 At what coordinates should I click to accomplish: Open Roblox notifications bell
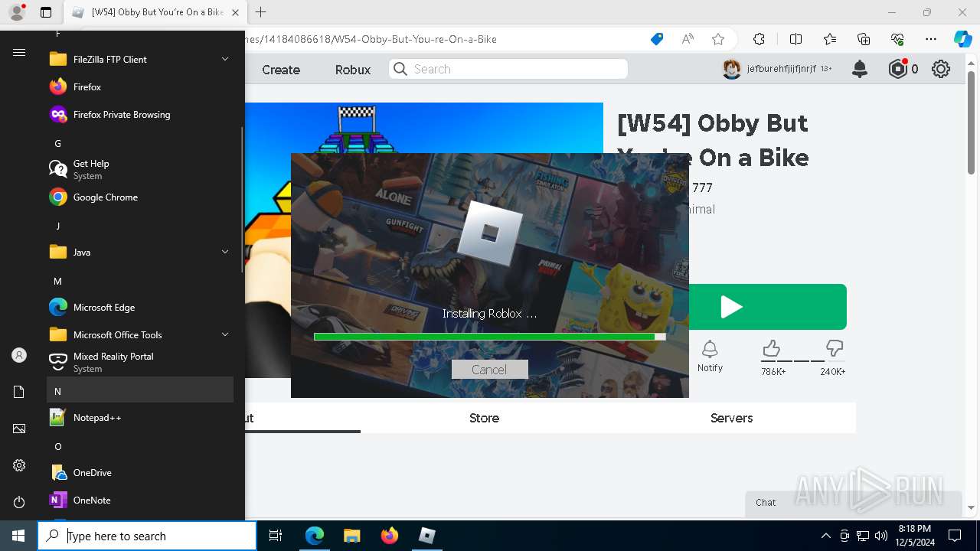click(x=860, y=69)
